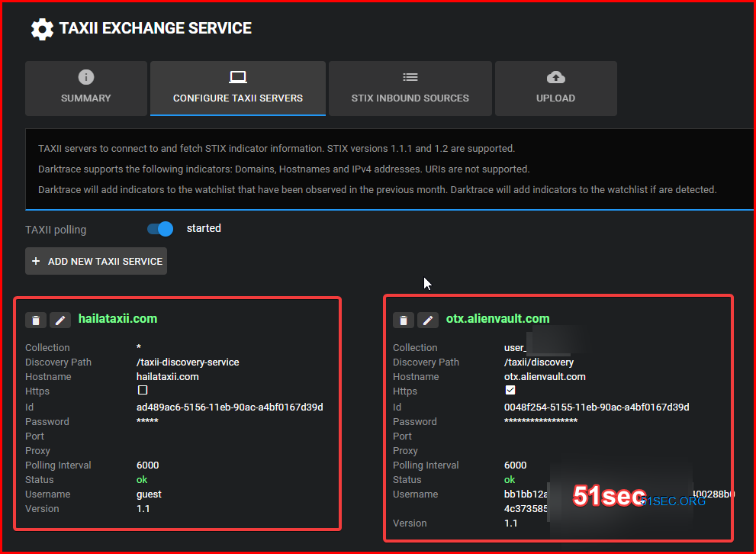The image size is (756, 554).
Task: Go to the Upload tab
Action: click(555, 89)
